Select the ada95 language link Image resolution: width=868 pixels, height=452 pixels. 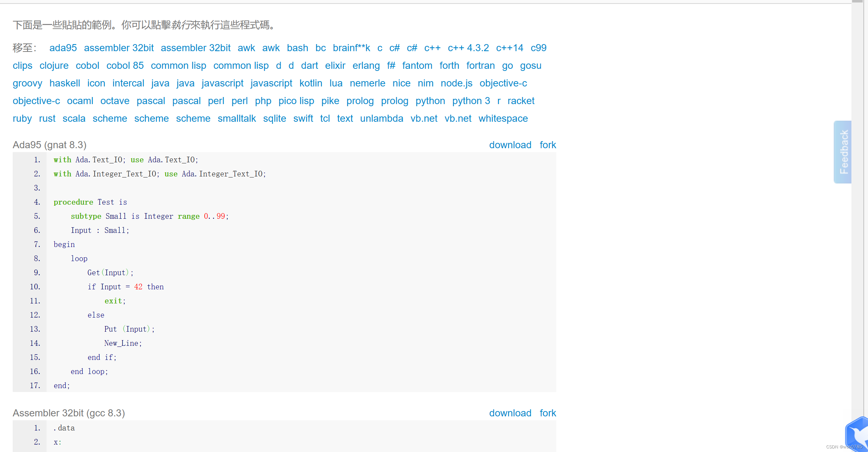63,48
